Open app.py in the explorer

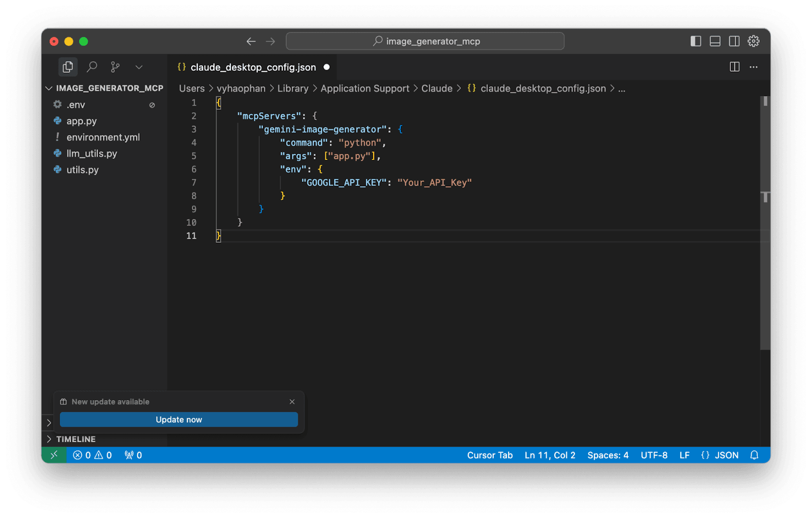click(x=105, y=121)
